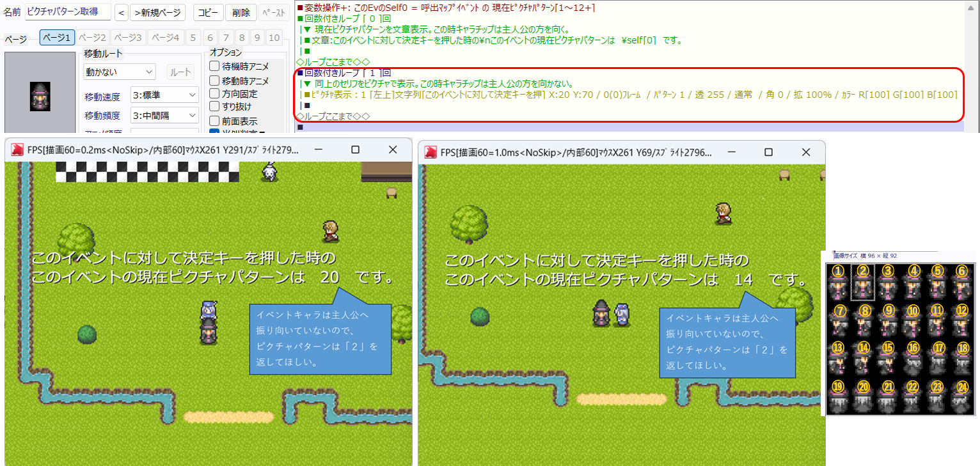Viewport: 980px width, 466px height.
Task: Click the large tree at upper left in the right game window
Action: [x=470, y=224]
